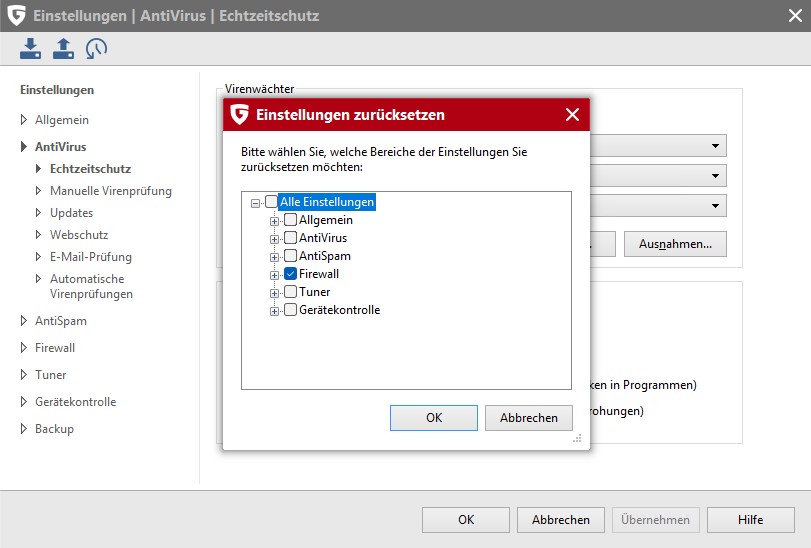Select Allgemein in the settings sidebar
The width and height of the screenshot is (811, 548).
62,120
